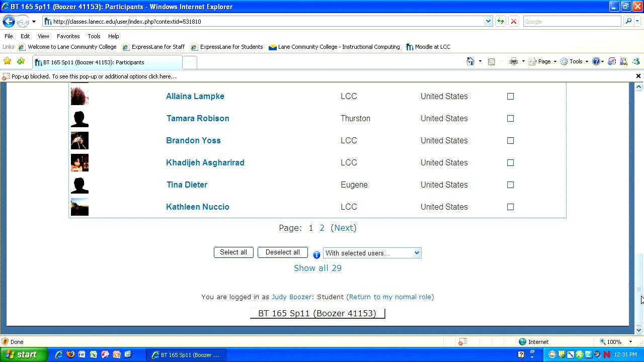Click the Favorites star icon
This screenshot has height=362, width=644.
(x=7, y=61)
